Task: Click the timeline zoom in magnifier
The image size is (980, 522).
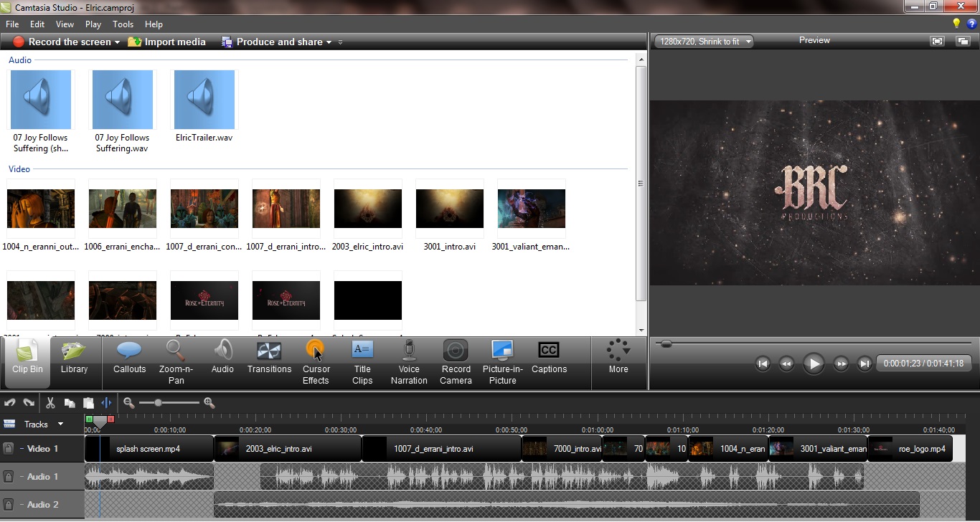Action: click(209, 403)
